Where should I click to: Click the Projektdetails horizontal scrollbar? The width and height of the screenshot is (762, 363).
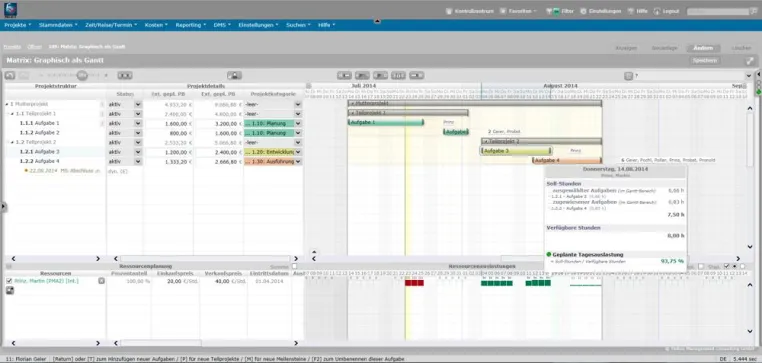(x=205, y=259)
